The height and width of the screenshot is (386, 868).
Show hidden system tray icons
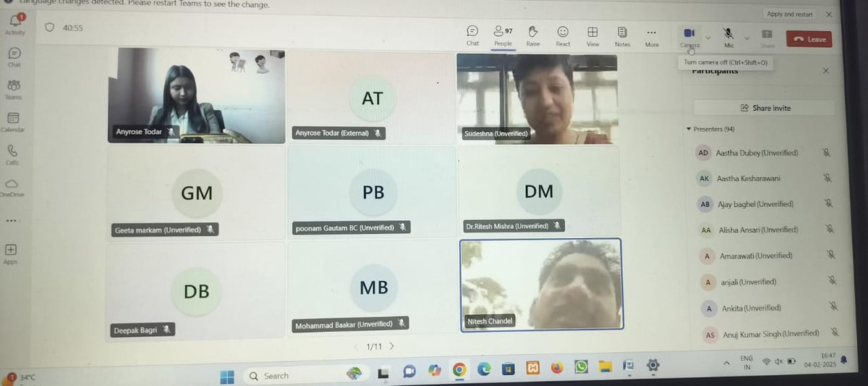[727, 361]
